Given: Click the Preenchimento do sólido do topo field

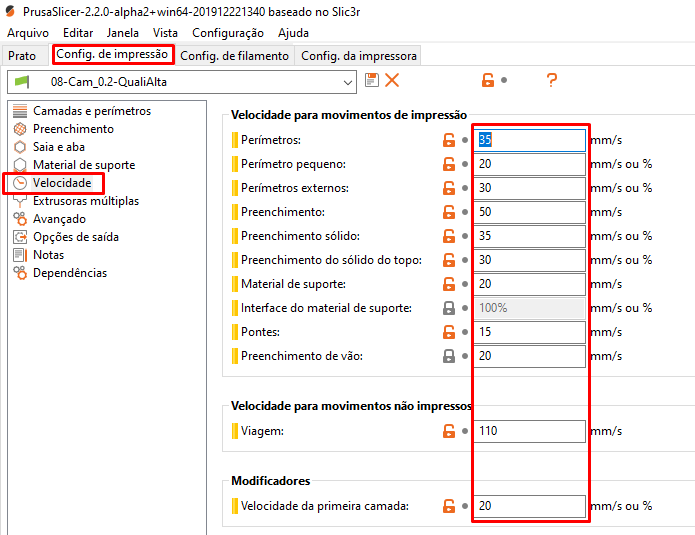Looking at the screenshot, I should point(530,260).
